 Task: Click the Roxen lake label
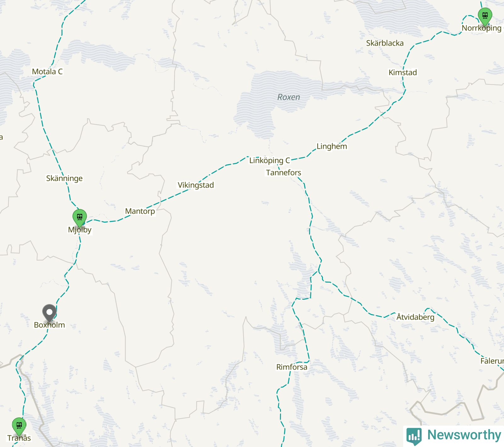coord(289,97)
